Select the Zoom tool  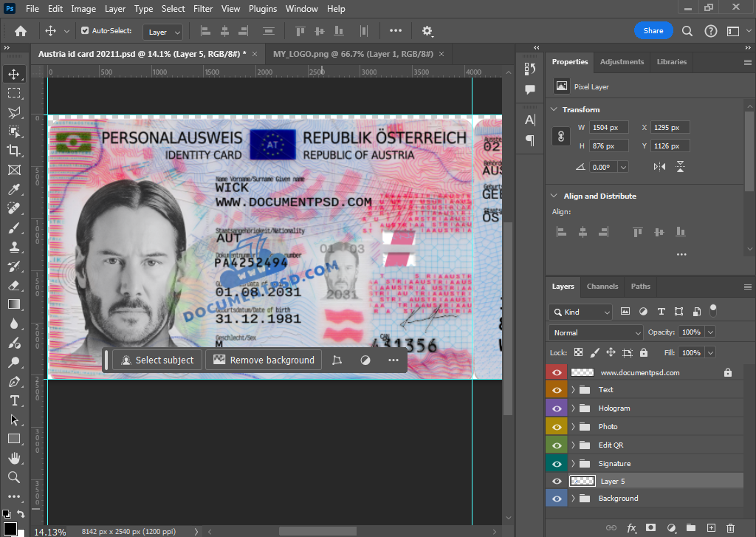pyautogui.click(x=14, y=477)
